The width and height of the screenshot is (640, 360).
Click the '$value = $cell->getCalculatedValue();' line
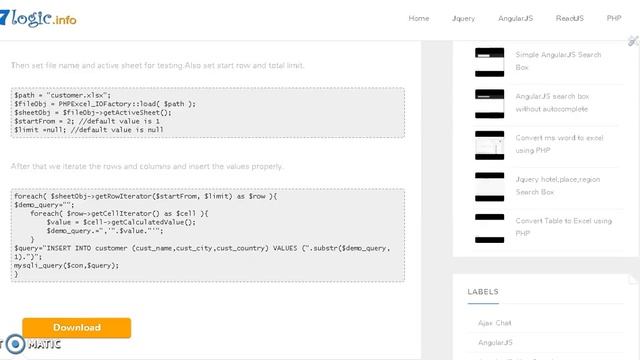[x=121, y=222]
